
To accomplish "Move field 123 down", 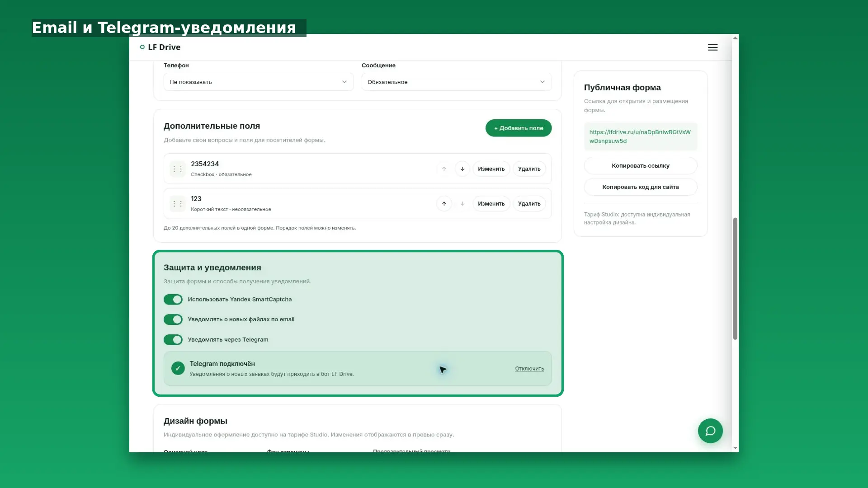I will [462, 204].
